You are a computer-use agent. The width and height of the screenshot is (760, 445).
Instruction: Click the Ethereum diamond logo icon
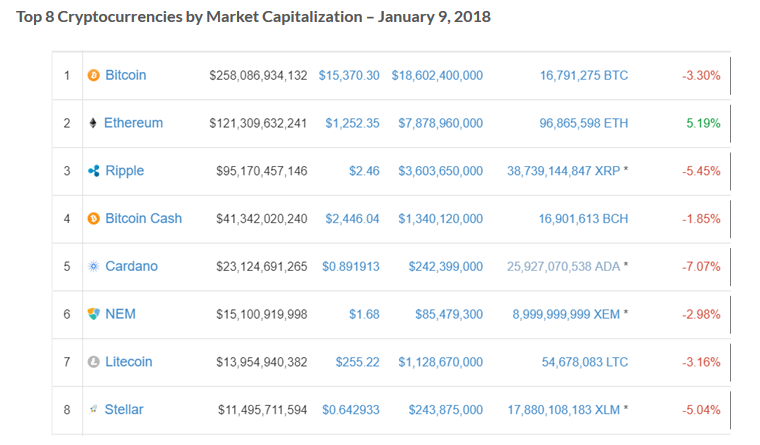point(93,123)
